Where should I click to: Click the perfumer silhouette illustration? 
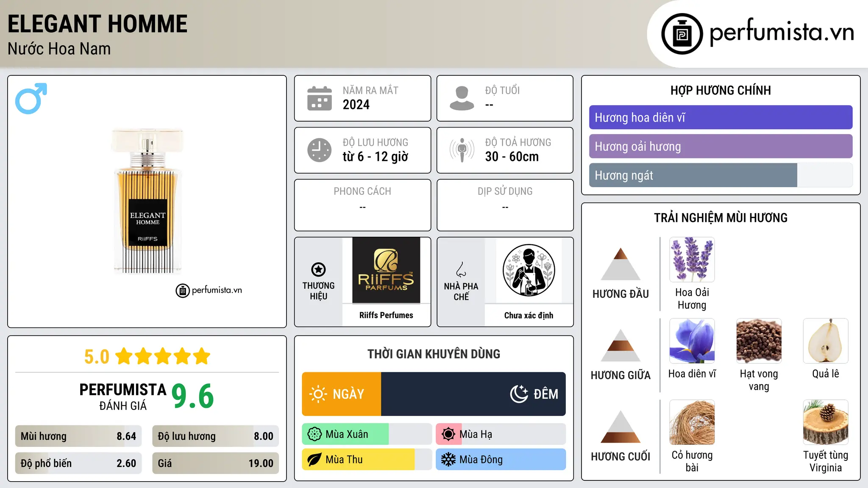[x=529, y=270]
